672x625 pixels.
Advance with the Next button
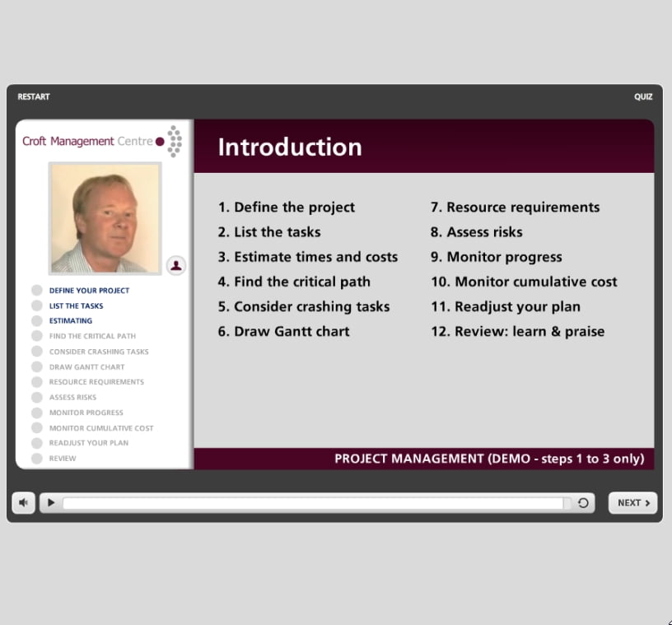click(632, 503)
